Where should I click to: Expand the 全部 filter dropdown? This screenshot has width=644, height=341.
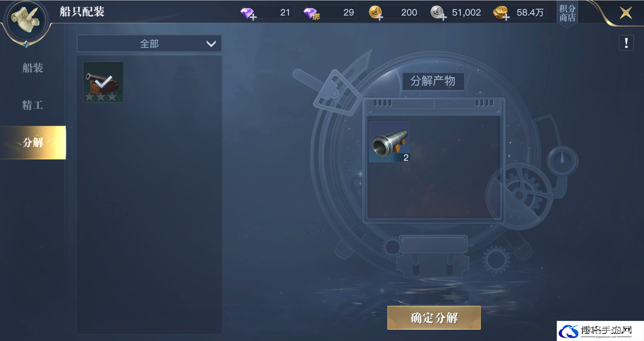click(149, 44)
